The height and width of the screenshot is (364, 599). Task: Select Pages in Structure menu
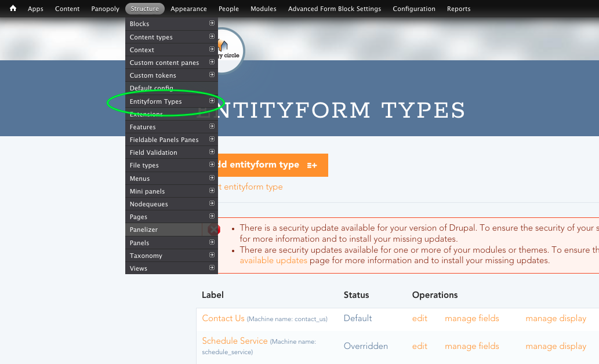click(x=172, y=217)
